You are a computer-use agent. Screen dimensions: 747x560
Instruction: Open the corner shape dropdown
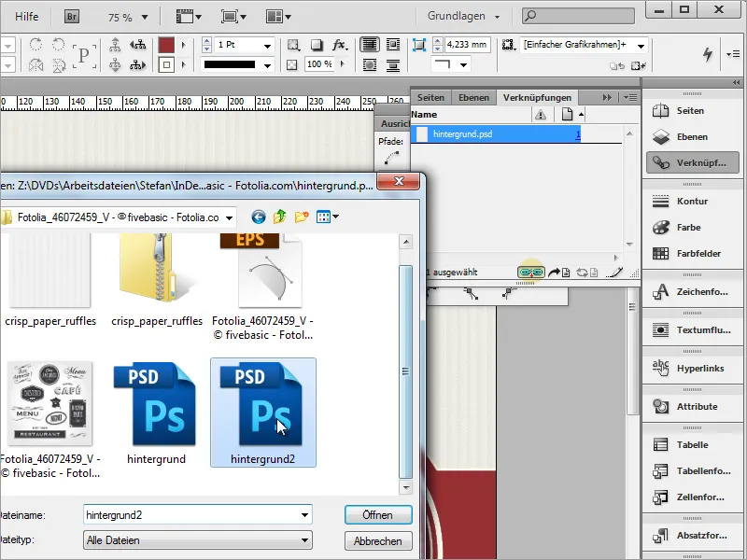point(463,64)
